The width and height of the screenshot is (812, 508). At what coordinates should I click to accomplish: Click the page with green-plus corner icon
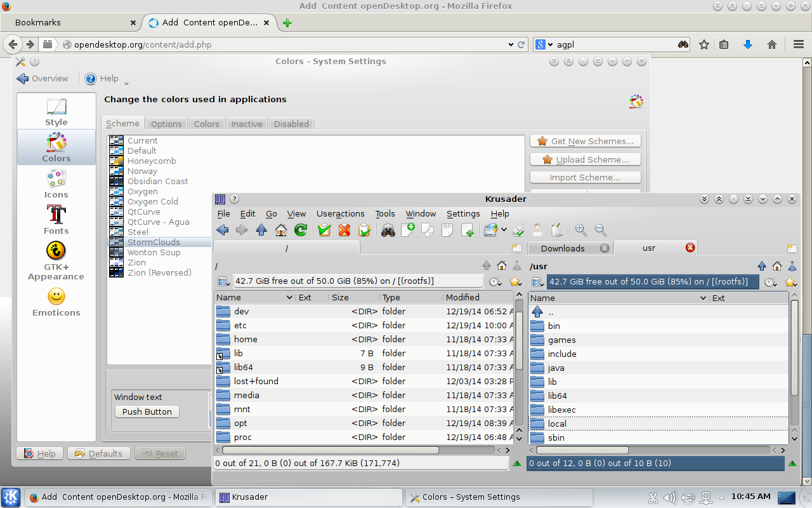pyautogui.click(x=468, y=230)
